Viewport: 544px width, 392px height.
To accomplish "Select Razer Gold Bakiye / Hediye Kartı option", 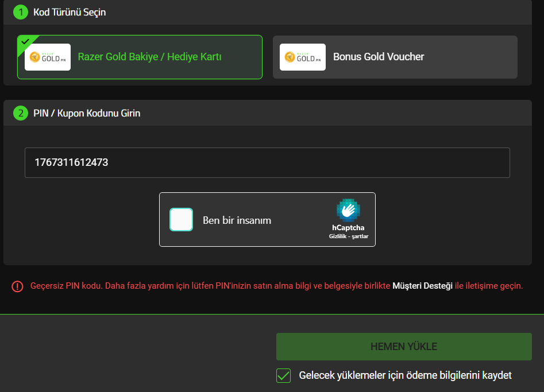I will click(x=140, y=57).
